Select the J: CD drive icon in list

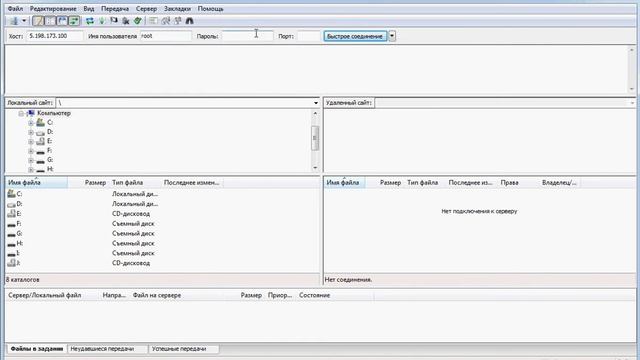point(11,263)
